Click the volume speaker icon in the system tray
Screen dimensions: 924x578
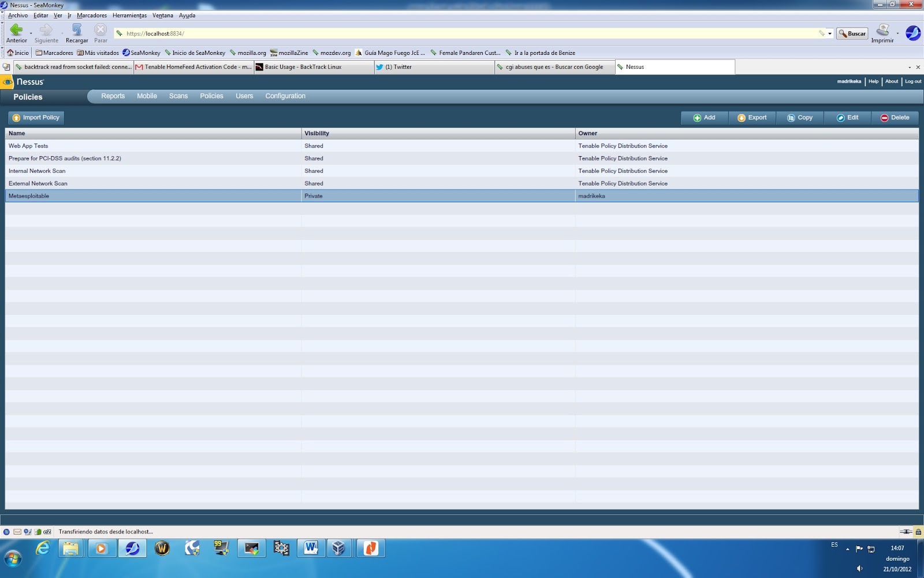point(859,569)
